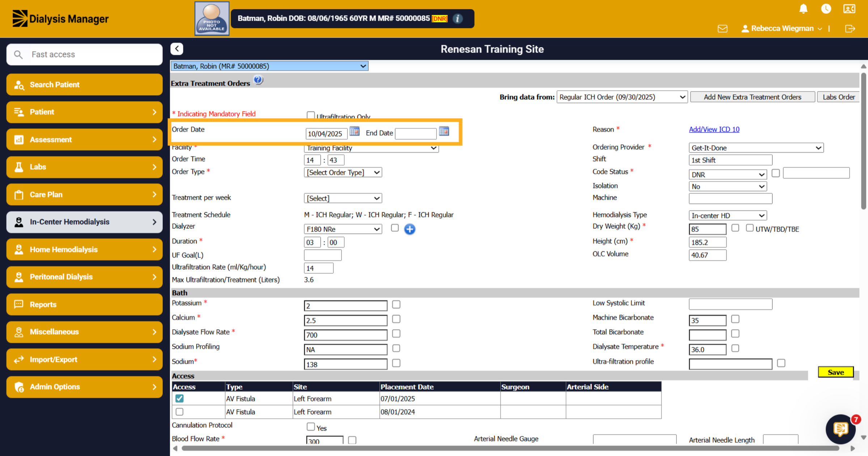
Task: Tick the UTW/TBD/TBE checkbox
Action: (749, 228)
